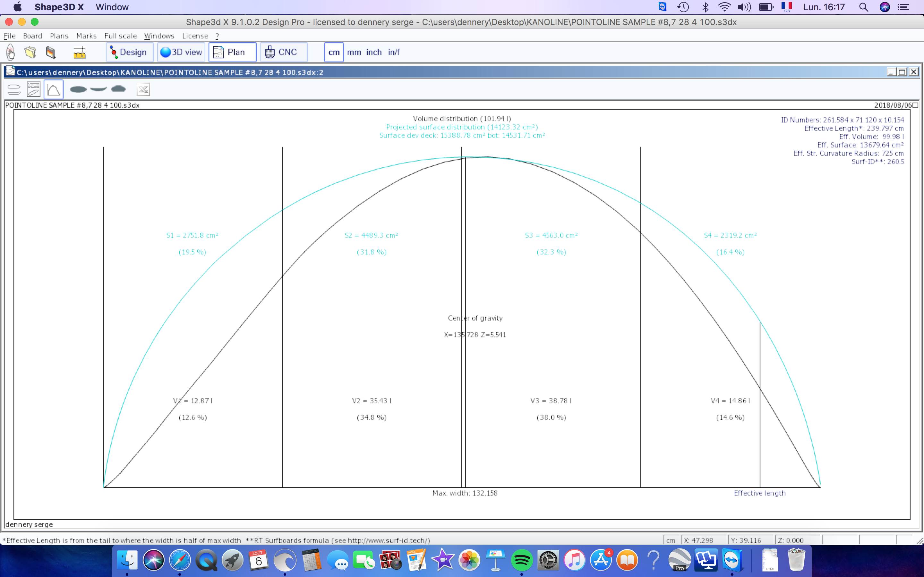Select cm as the unit

point(334,52)
